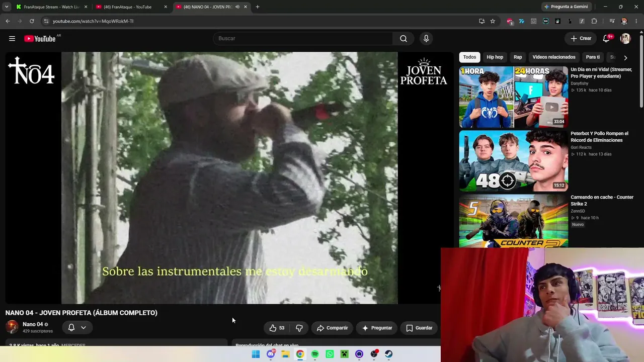The height and width of the screenshot is (362, 644).
Task: Open File Explorer from the taskbar
Action: point(285,354)
